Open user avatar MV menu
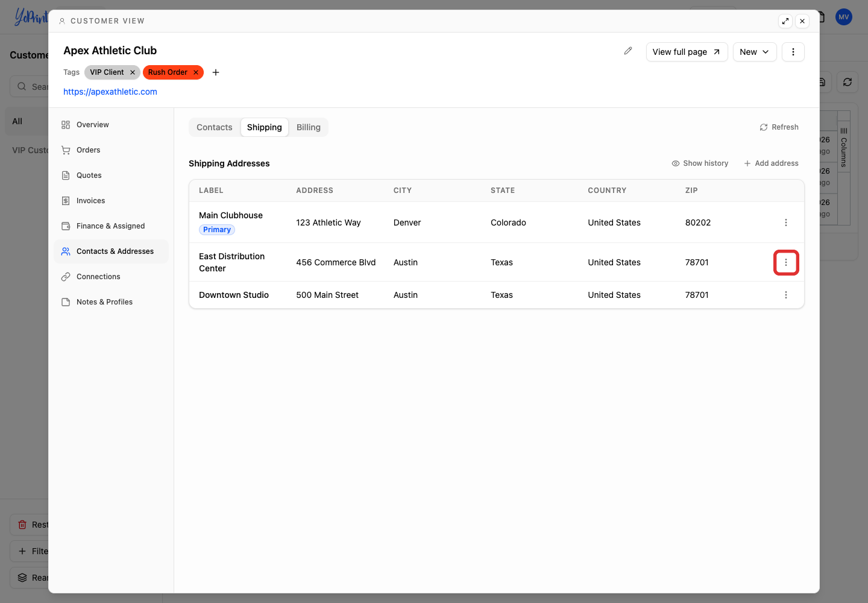 [x=844, y=17]
